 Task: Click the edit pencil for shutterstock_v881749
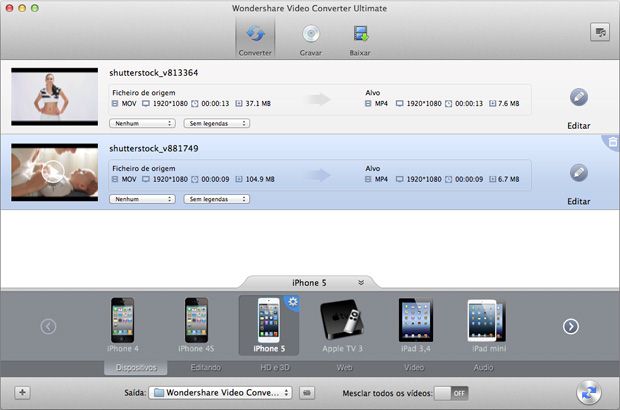(578, 173)
